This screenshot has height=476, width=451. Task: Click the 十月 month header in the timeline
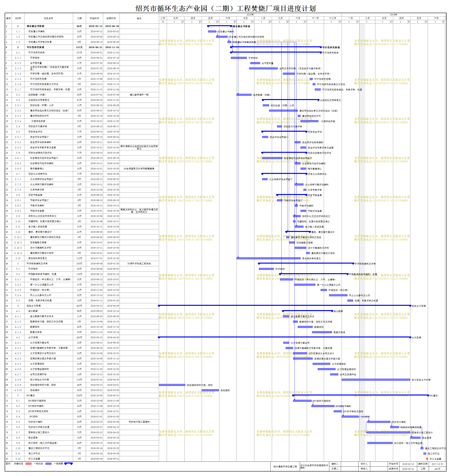pos(298,18)
